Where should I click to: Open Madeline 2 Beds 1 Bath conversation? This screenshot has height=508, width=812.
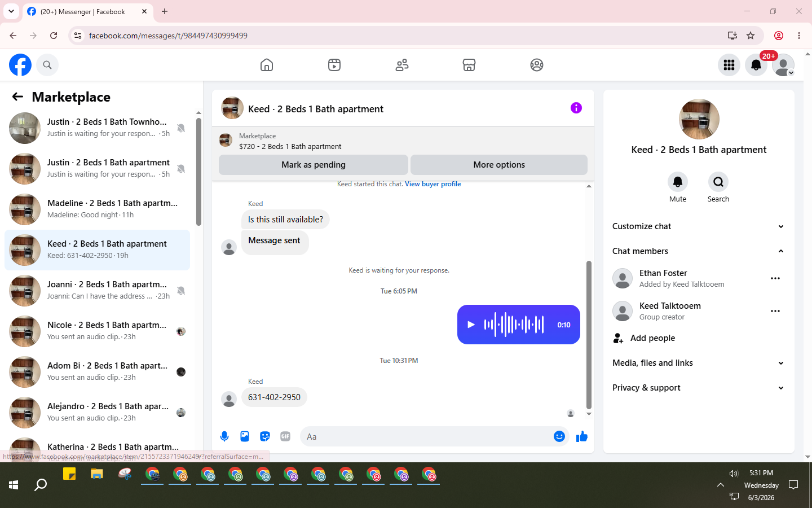(97, 209)
